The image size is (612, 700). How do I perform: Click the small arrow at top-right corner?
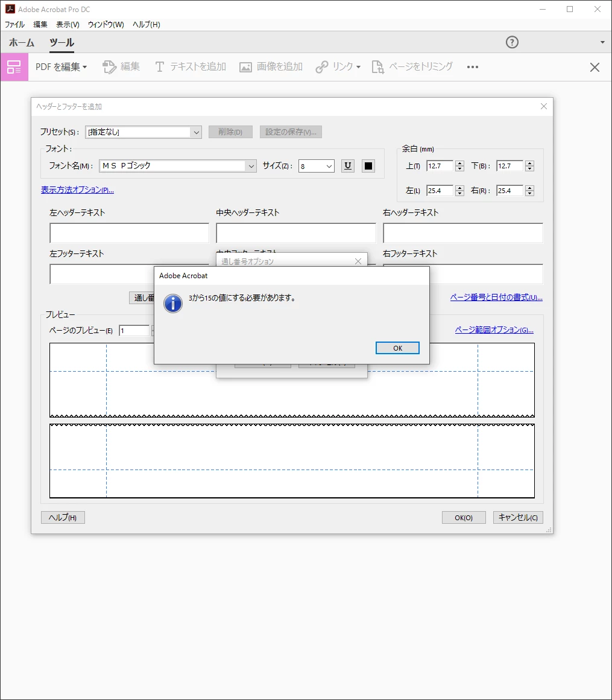[602, 42]
